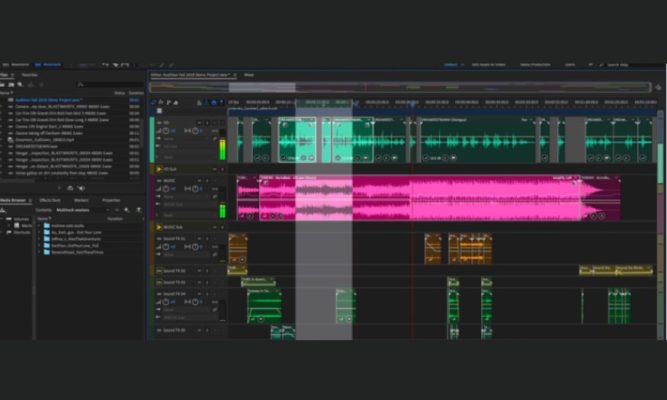This screenshot has width=667, height=400.
Task: Select the Inputs/Outputs icon above the track headers
Action: pyautogui.click(x=154, y=102)
